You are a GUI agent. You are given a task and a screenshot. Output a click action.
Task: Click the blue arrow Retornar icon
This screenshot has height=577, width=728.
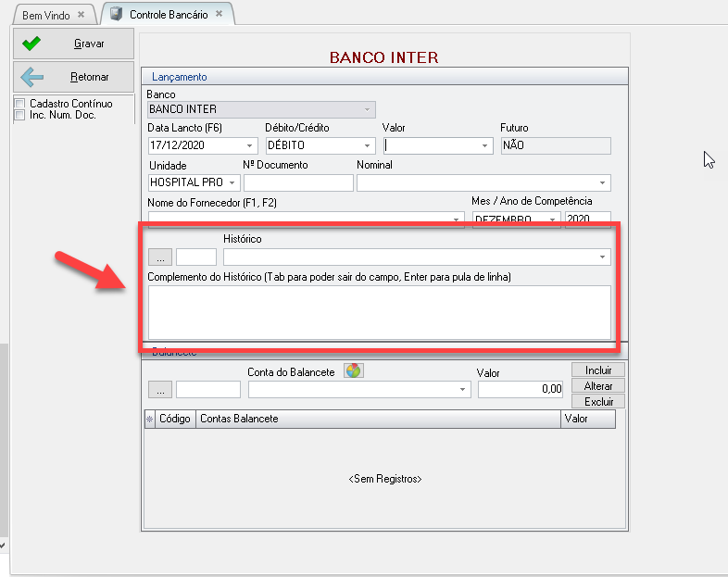pos(32,77)
